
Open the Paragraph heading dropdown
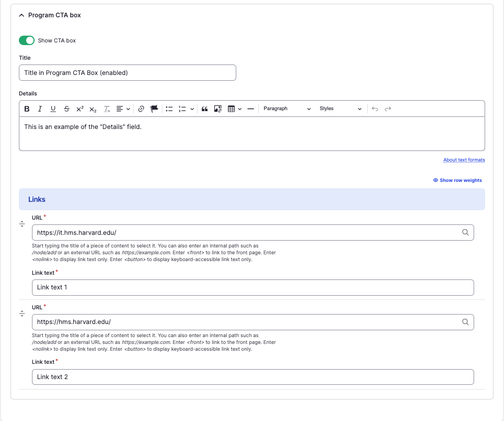coord(287,109)
